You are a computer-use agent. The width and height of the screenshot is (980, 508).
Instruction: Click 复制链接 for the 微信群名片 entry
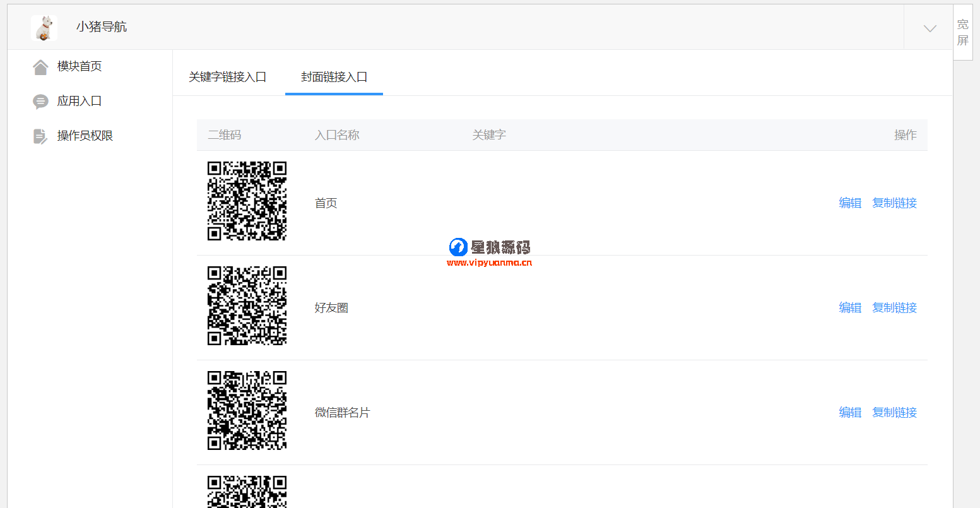pyautogui.click(x=894, y=413)
